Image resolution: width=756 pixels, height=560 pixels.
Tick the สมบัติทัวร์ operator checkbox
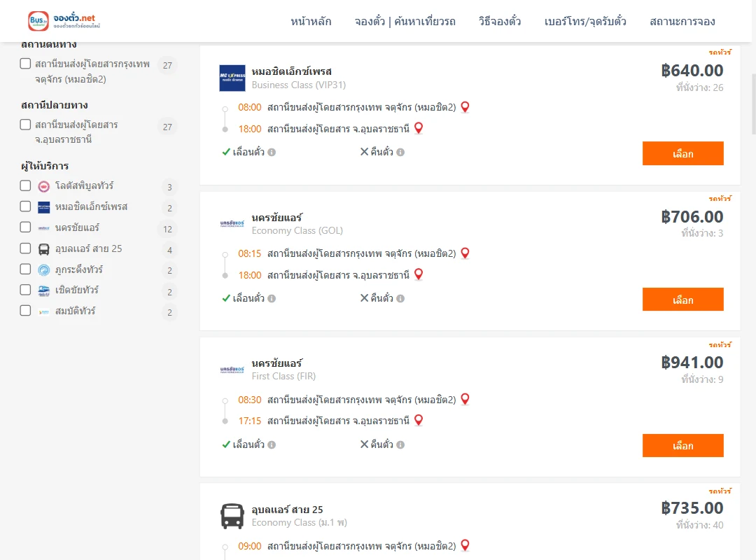[26, 311]
